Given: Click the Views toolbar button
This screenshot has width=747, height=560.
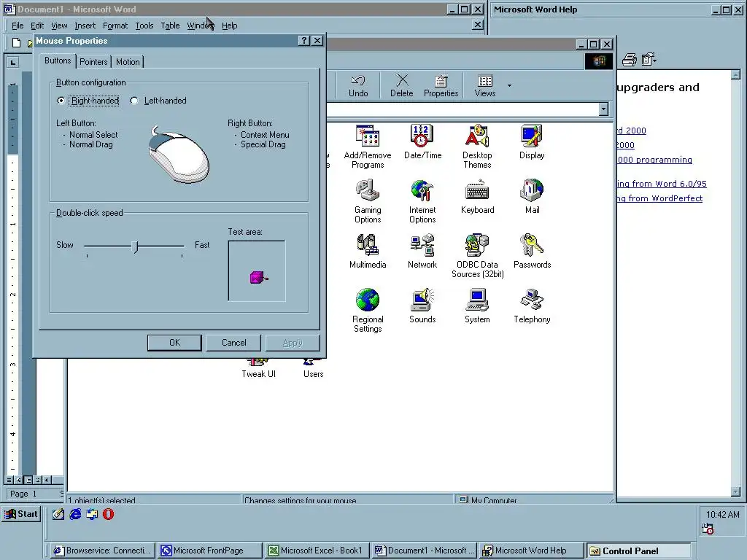Looking at the screenshot, I should [484, 86].
